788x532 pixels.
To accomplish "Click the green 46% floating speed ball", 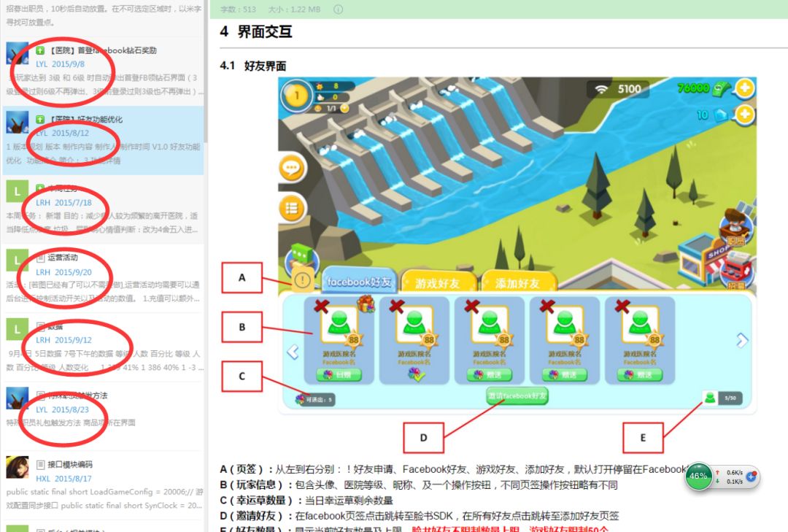I will point(698,476).
